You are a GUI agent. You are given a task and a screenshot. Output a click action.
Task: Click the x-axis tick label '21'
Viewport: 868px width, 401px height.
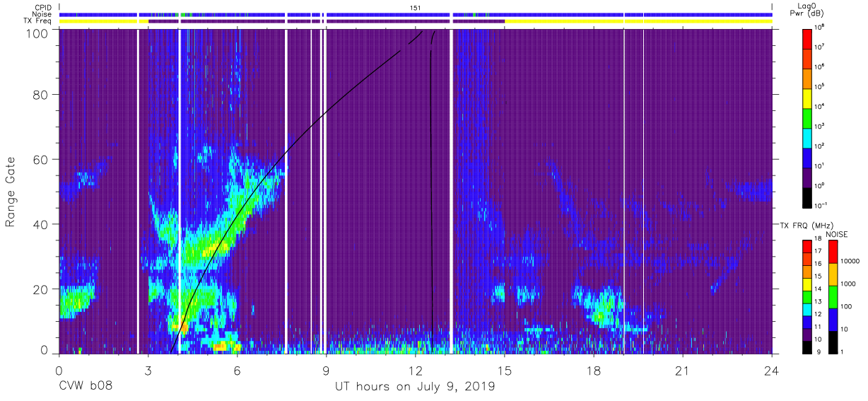[x=683, y=371]
